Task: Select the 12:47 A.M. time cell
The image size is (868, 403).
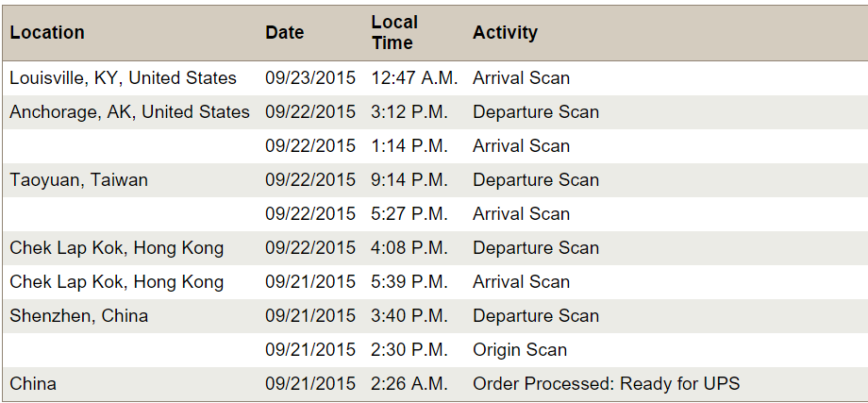Action: coord(414,78)
